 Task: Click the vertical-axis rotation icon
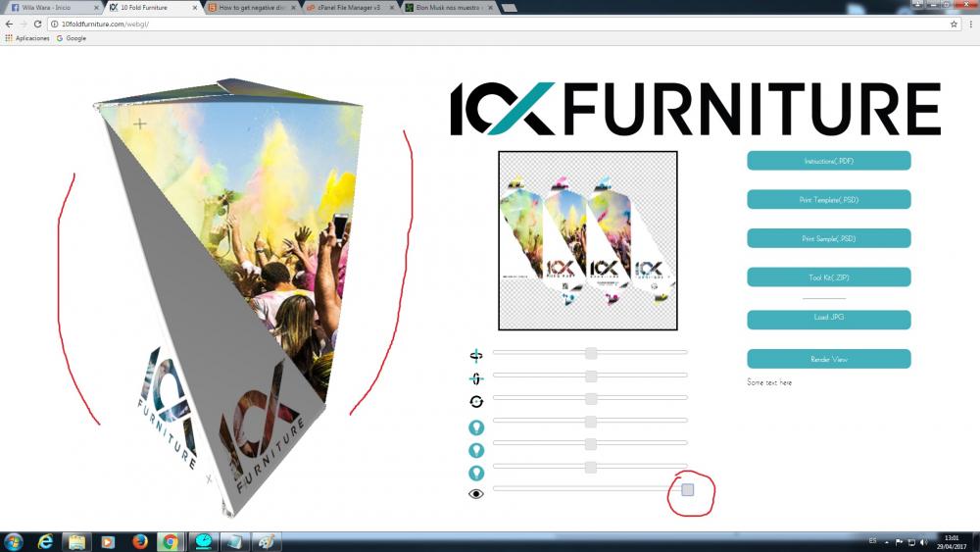coord(476,378)
